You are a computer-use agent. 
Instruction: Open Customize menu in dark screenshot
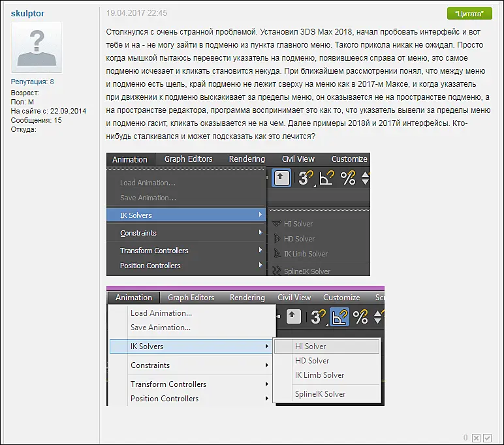click(349, 159)
